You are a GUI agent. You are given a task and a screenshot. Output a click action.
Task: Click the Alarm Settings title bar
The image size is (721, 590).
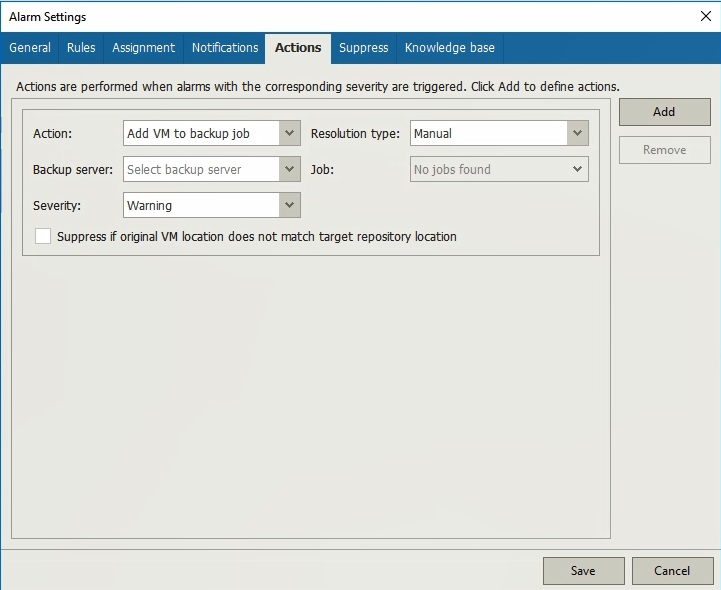[x=300, y=16]
